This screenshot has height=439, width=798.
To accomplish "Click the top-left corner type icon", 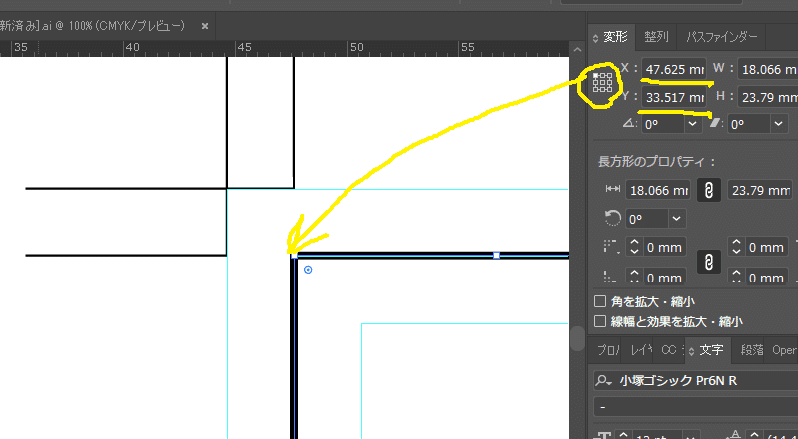I will point(610,247).
